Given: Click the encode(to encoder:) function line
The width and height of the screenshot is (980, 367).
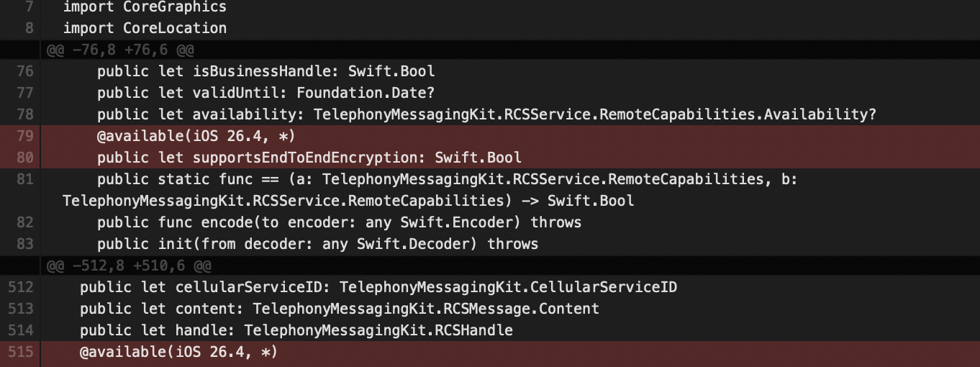Looking at the screenshot, I should 339,223.
